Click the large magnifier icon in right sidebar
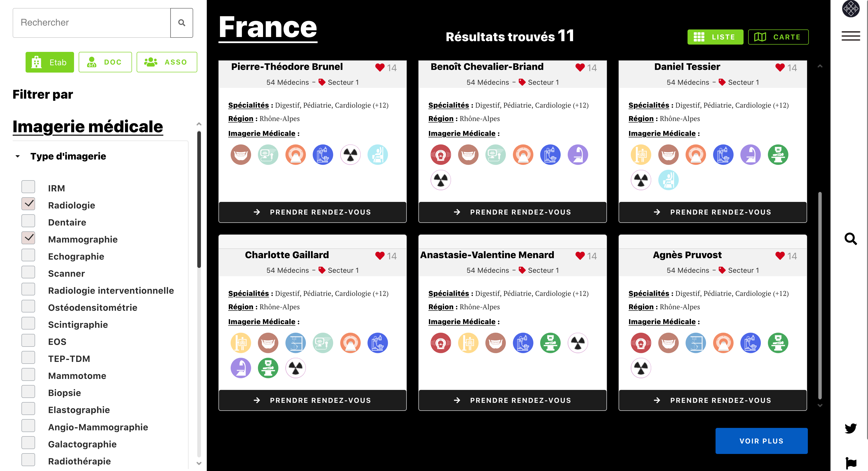The image size is (868, 471). click(x=850, y=239)
